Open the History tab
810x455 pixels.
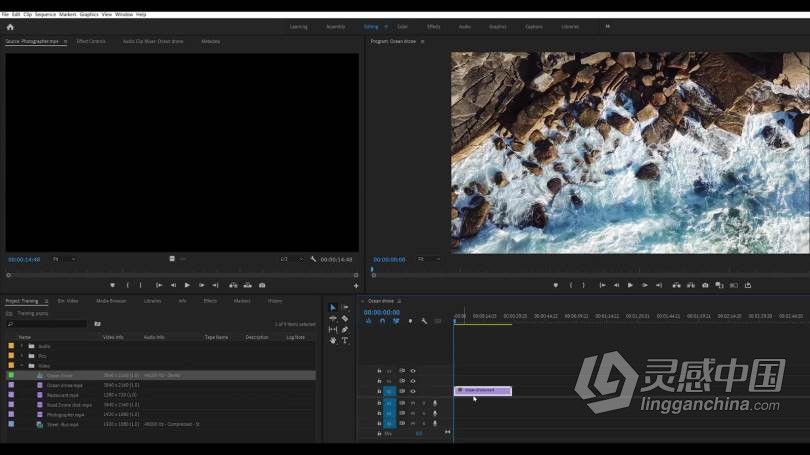[x=275, y=301]
